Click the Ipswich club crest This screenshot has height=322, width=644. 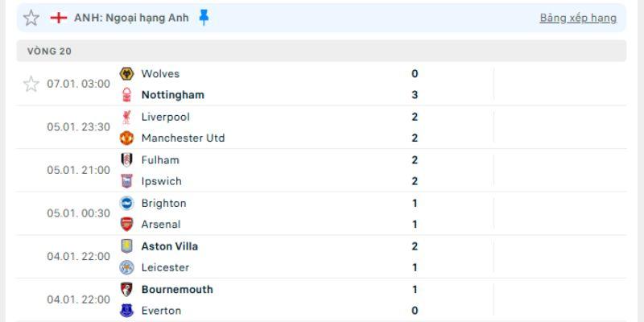(x=126, y=181)
